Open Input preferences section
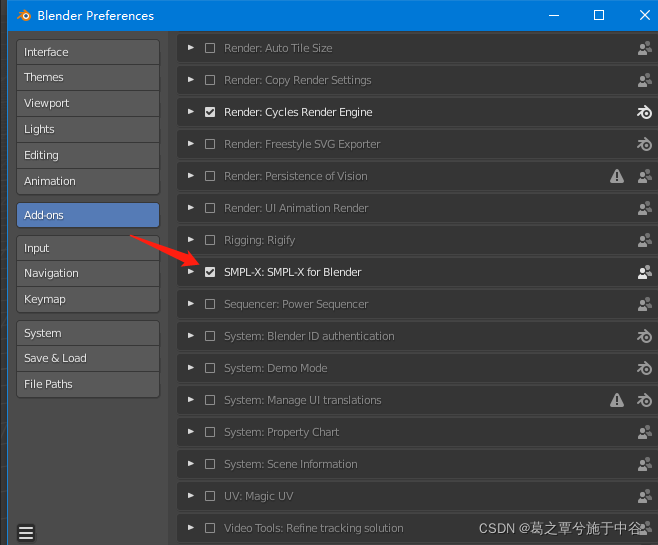The height and width of the screenshot is (545, 658). pos(88,248)
